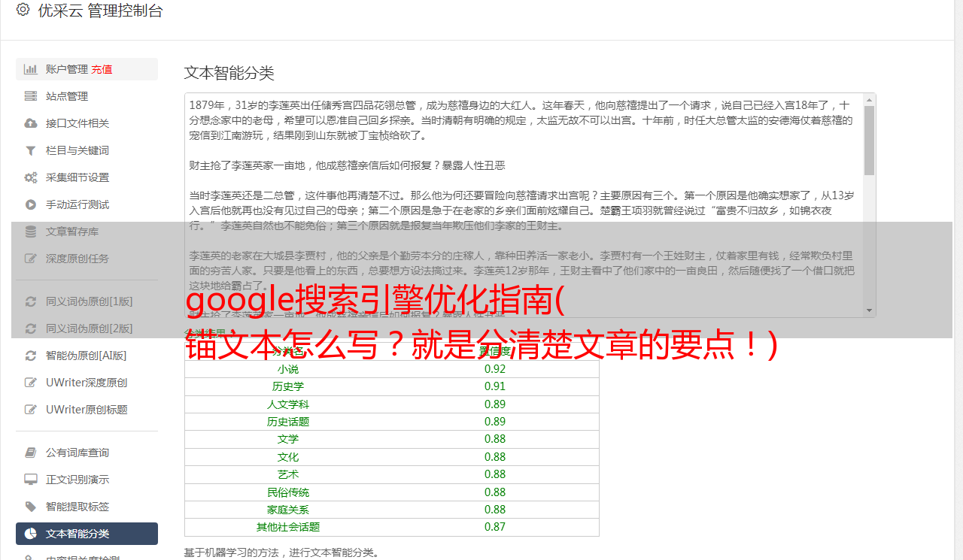Click the 0.88 value in 文学 row

tap(495, 439)
